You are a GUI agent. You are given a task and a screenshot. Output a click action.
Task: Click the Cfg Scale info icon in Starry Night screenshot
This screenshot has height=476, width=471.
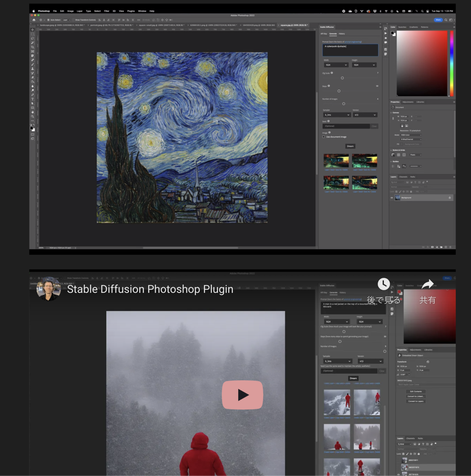332,73
